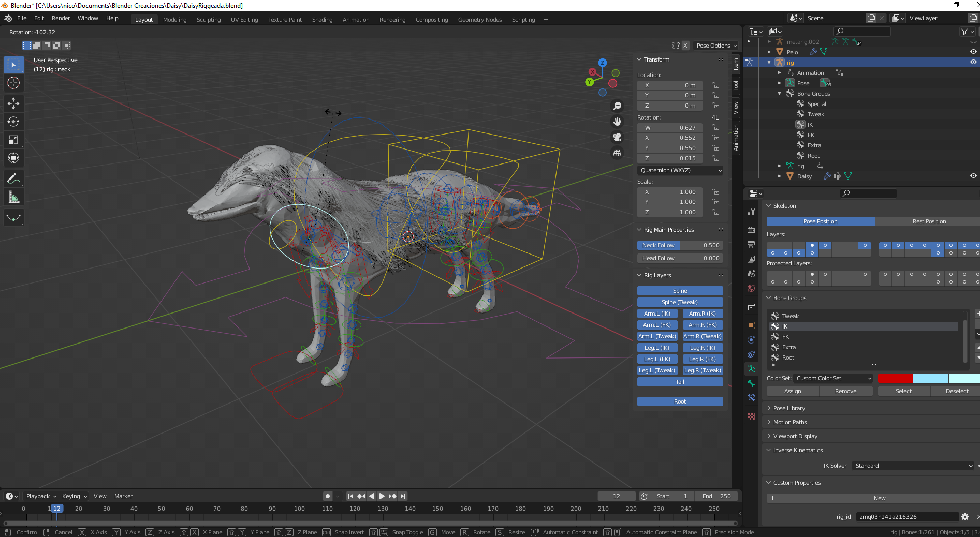Select the Cursor tool in the toolbar

(13, 83)
